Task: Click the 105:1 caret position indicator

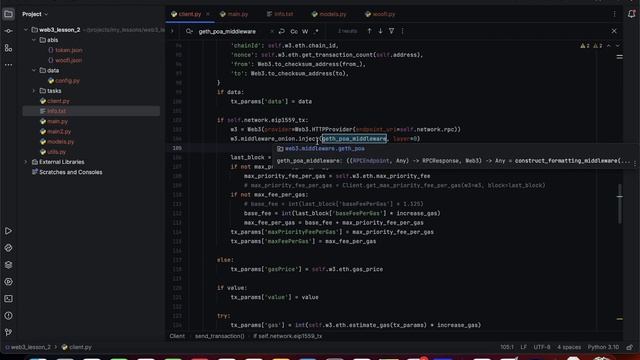Action: (507, 347)
